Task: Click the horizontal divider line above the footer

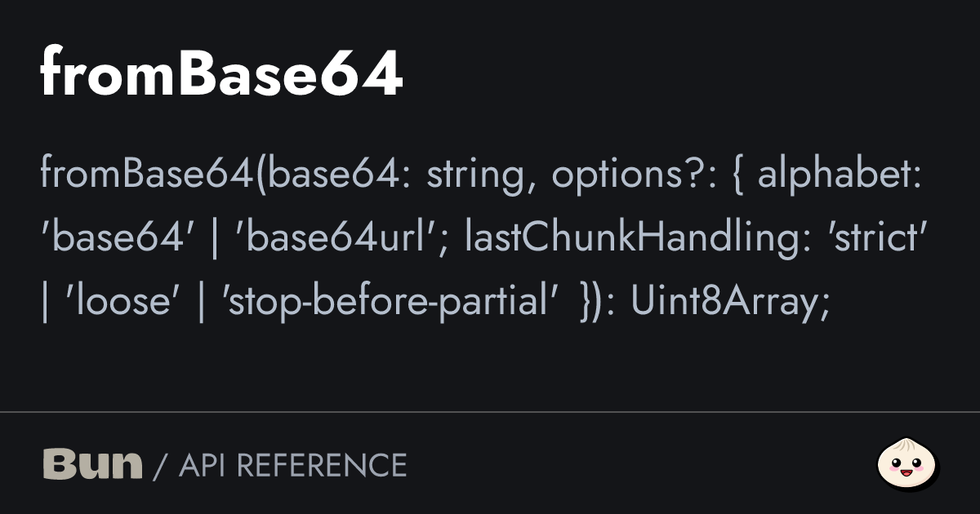Action: click(x=490, y=413)
